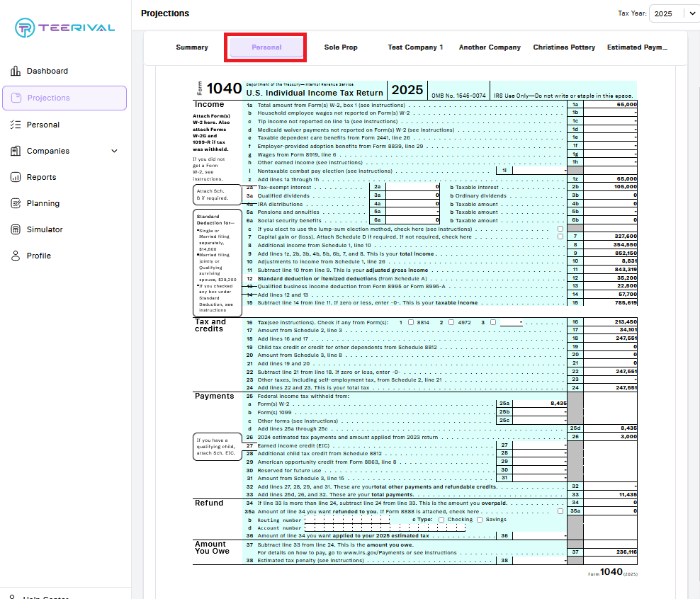
Task: Switch to the Test Company 1 tab
Action: [415, 47]
